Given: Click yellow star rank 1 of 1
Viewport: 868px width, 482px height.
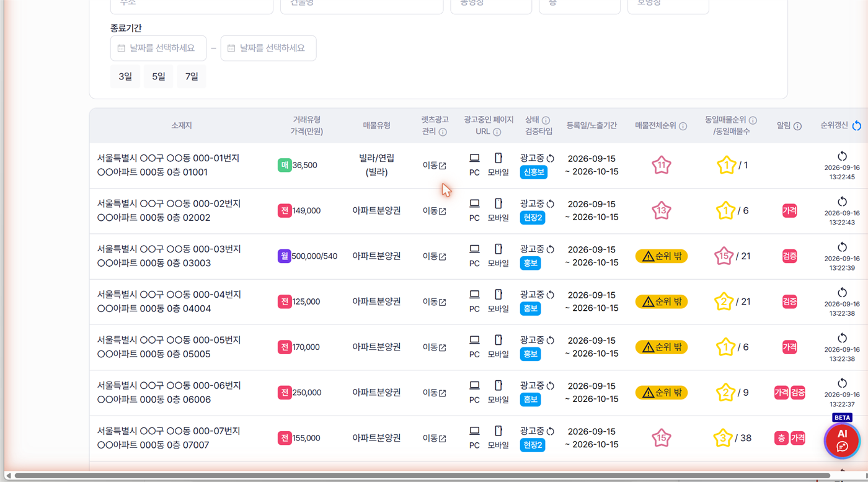Looking at the screenshot, I should click(726, 166).
